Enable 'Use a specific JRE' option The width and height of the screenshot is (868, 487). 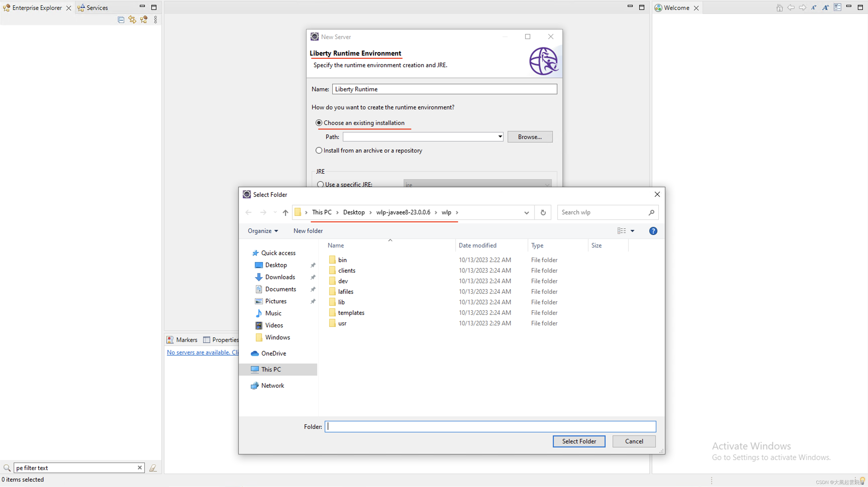(320, 184)
